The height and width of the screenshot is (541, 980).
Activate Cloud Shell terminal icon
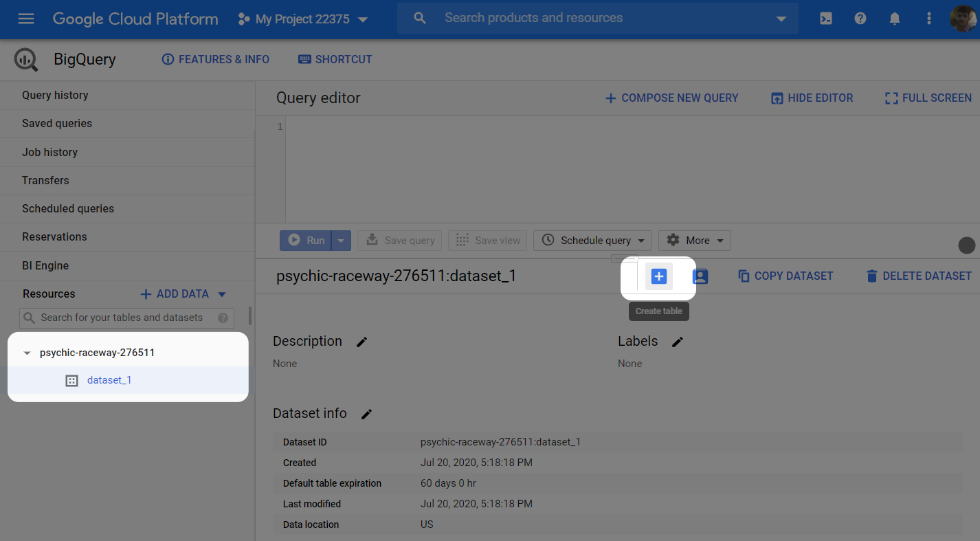tap(826, 19)
